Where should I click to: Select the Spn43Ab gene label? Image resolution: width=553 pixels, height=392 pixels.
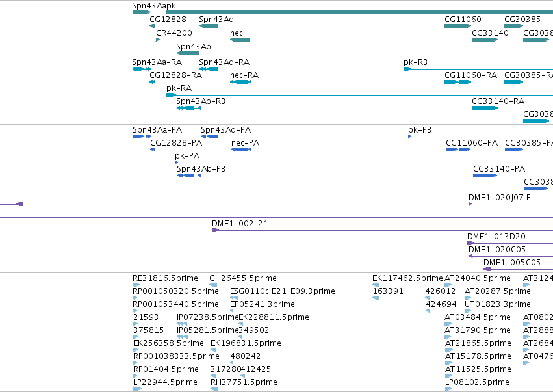pyautogui.click(x=194, y=47)
